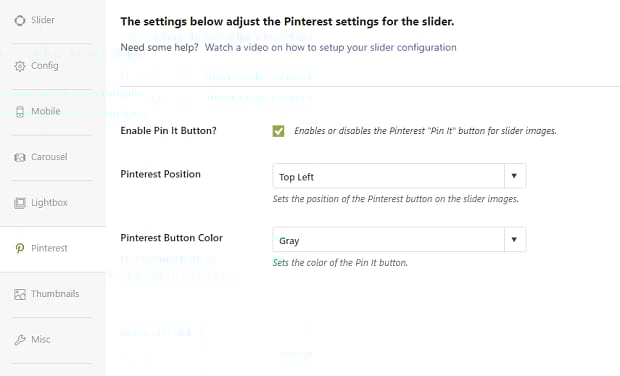Select the Thumbnails image icon

click(20, 294)
